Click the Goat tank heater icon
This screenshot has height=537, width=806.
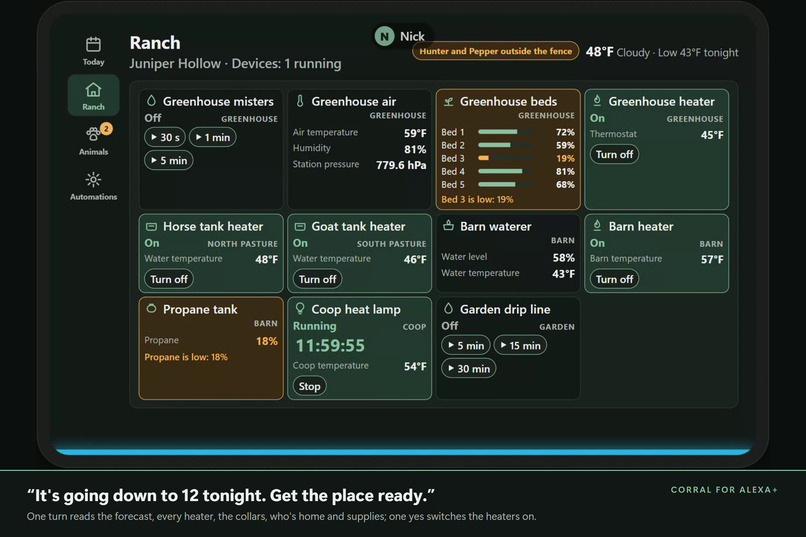(300, 227)
